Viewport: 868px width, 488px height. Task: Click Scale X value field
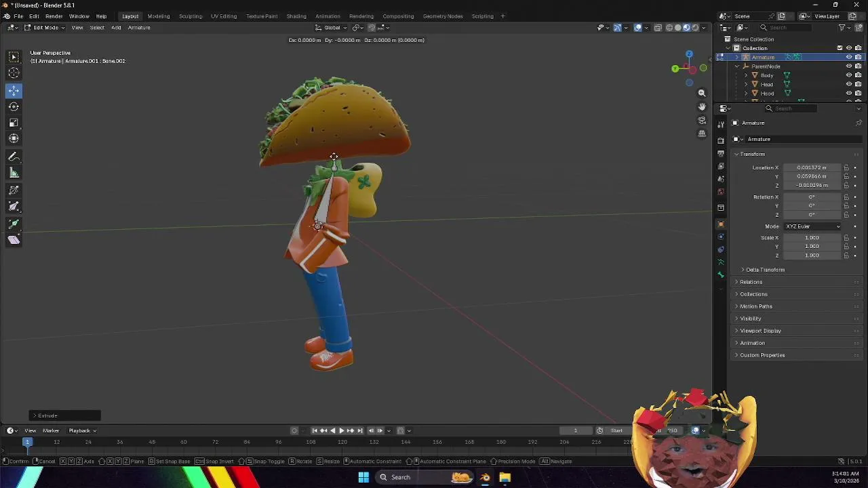click(812, 238)
